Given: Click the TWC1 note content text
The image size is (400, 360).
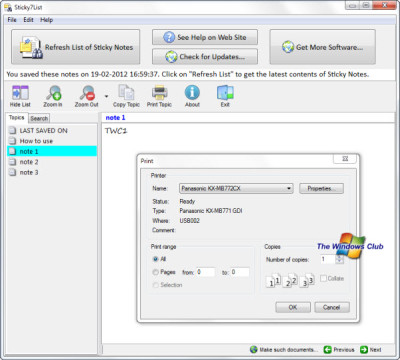Looking at the screenshot, I should pyautogui.click(x=116, y=131).
